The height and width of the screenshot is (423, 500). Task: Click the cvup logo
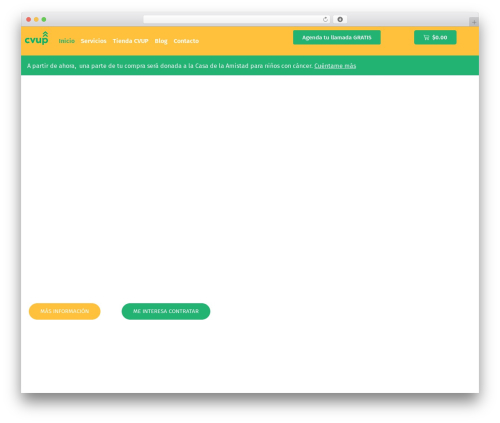click(36, 38)
